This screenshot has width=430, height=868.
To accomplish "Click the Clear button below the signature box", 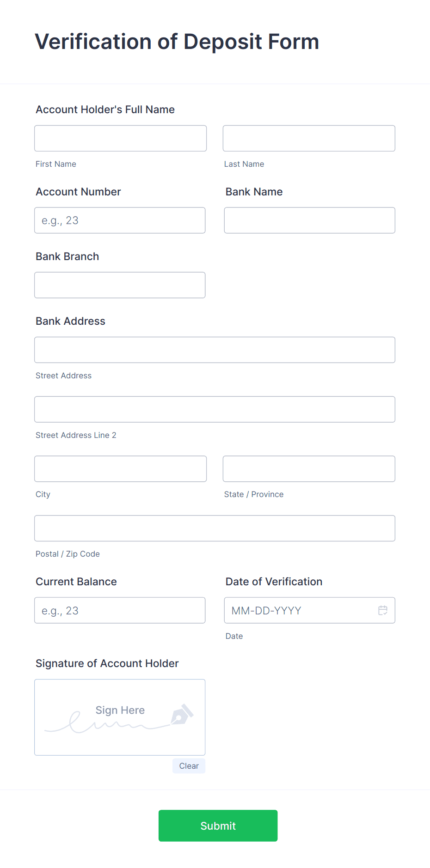I will pyautogui.click(x=189, y=765).
